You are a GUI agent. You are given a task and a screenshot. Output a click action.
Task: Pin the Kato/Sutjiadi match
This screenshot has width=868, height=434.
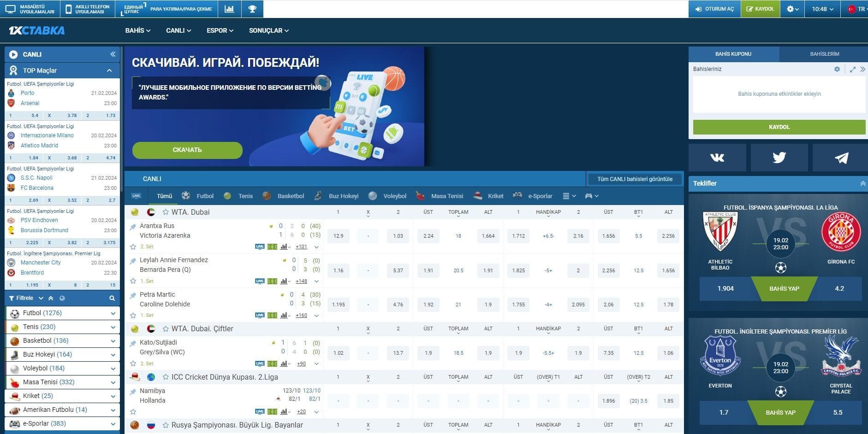(133, 343)
